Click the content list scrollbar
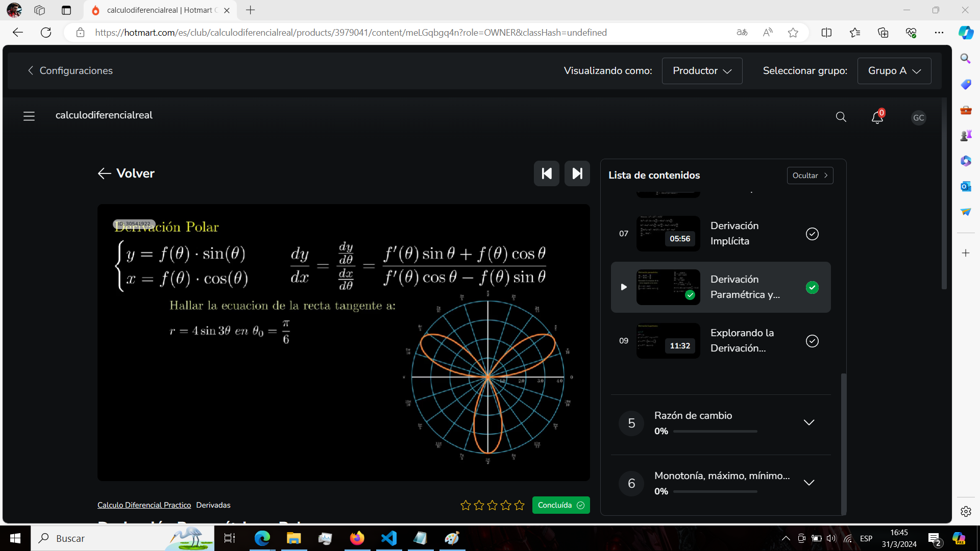The width and height of the screenshot is (980, 551). (x=844, y=444)
